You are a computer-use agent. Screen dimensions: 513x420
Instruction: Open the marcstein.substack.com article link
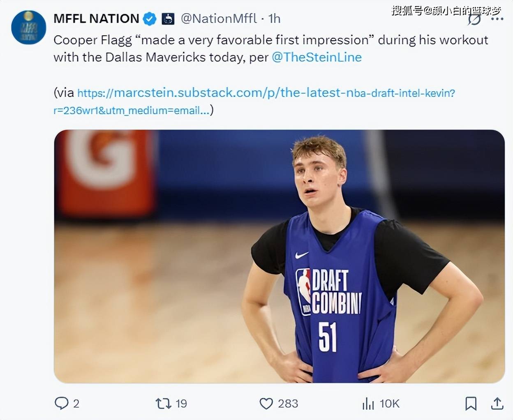pos(266,93)
